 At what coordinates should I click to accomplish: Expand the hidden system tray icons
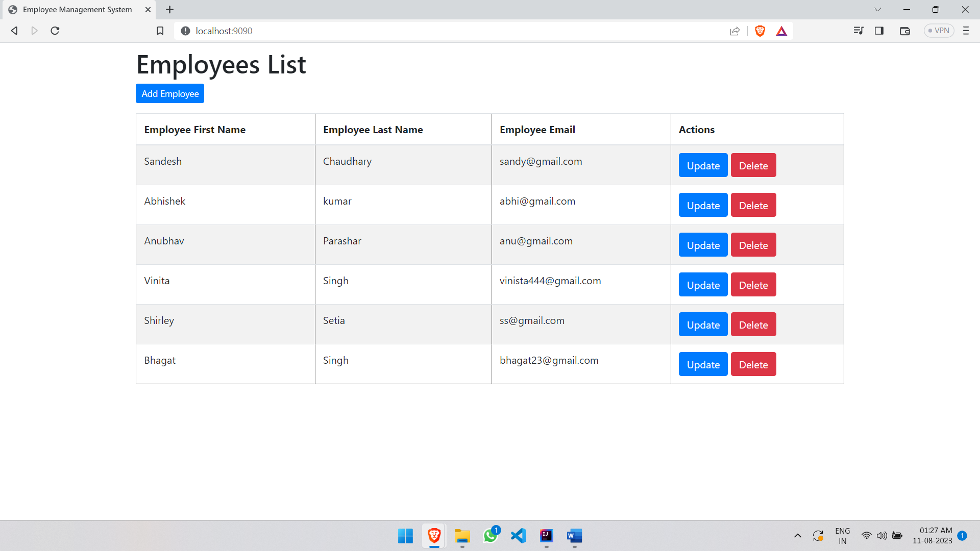[798, 536]
